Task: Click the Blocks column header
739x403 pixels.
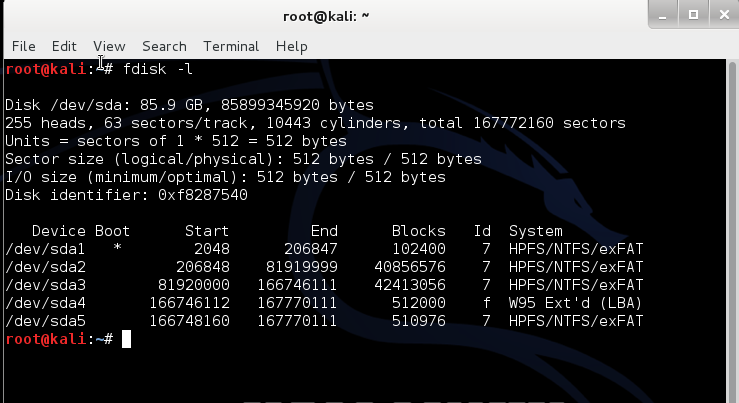Action: pyautogui.click(x=419, y=231)
